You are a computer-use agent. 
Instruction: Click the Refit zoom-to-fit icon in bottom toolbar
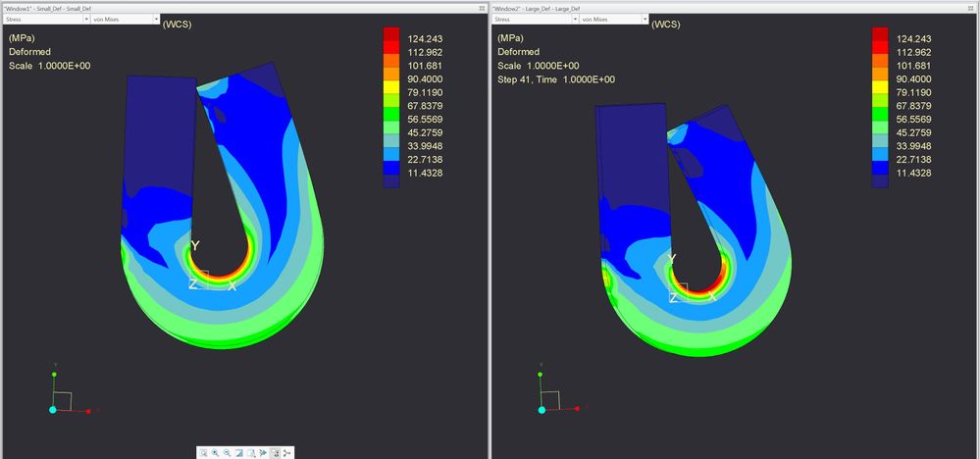[x=203, y=453]
